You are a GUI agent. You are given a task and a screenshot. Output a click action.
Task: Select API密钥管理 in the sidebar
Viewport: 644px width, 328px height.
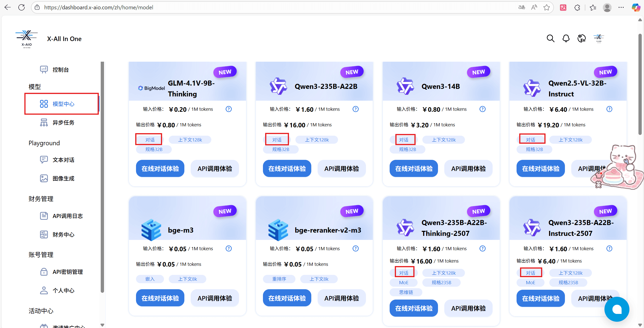67,272
